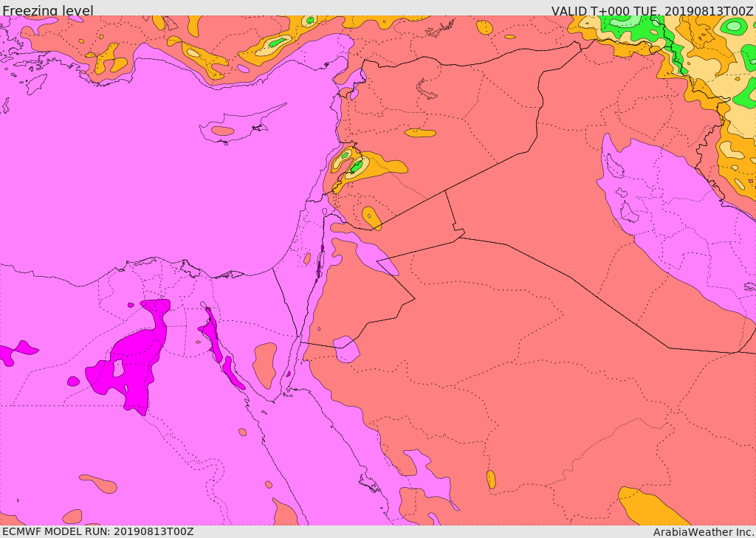The height and width of the screenshot is (538, 756).
Task: Click the "ECMWF MODEL RUN: 20190813T00Z" label
Action: (98, 531)
